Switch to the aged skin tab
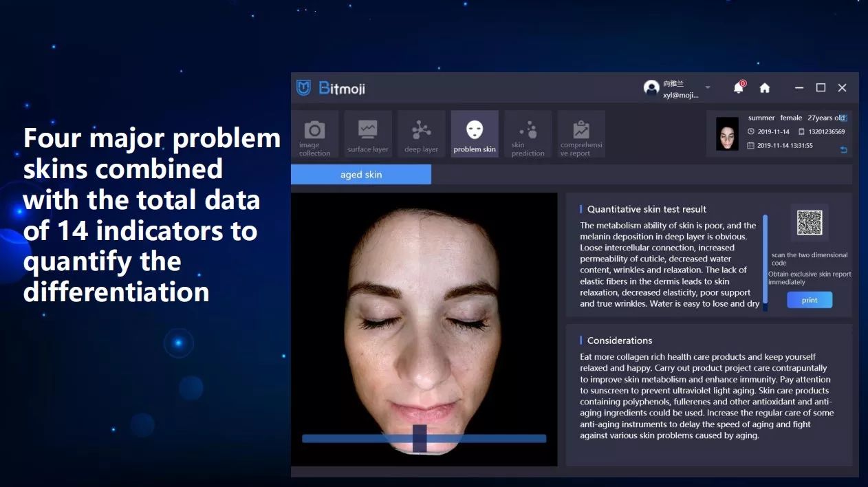Viewport: 868px width, 487px height. [x=361, y=175]
